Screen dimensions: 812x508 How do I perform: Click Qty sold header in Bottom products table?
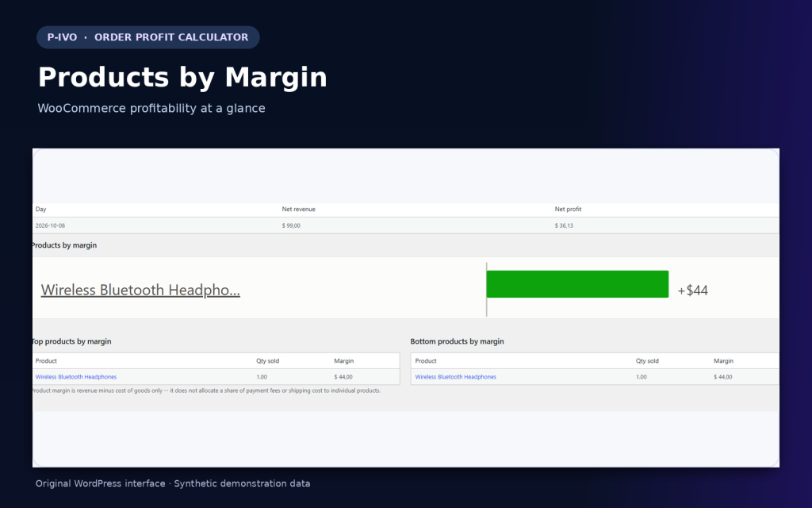click(647, 361)
